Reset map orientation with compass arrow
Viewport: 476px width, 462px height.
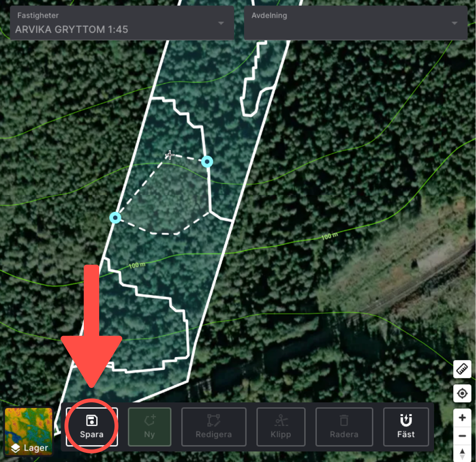point(462,454)
